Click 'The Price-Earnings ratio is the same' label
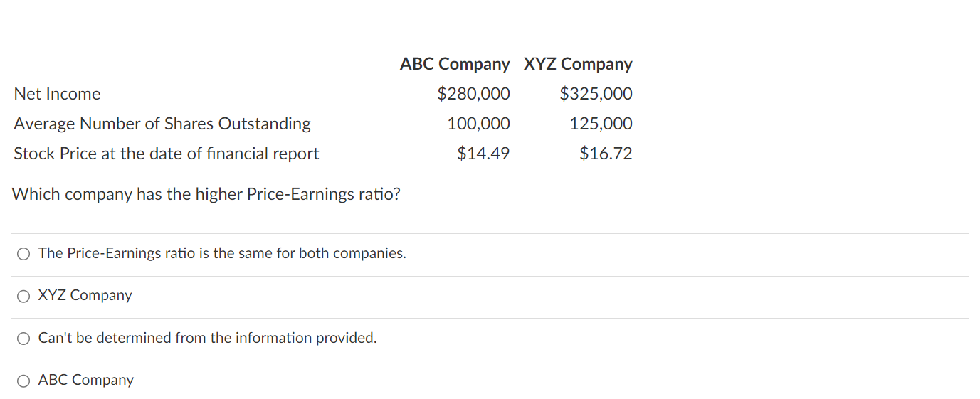This screenshot has width=980, height=399. point(222,253)
